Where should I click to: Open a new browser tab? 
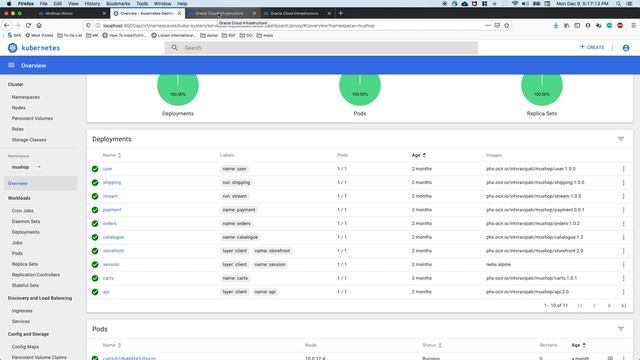340,13
